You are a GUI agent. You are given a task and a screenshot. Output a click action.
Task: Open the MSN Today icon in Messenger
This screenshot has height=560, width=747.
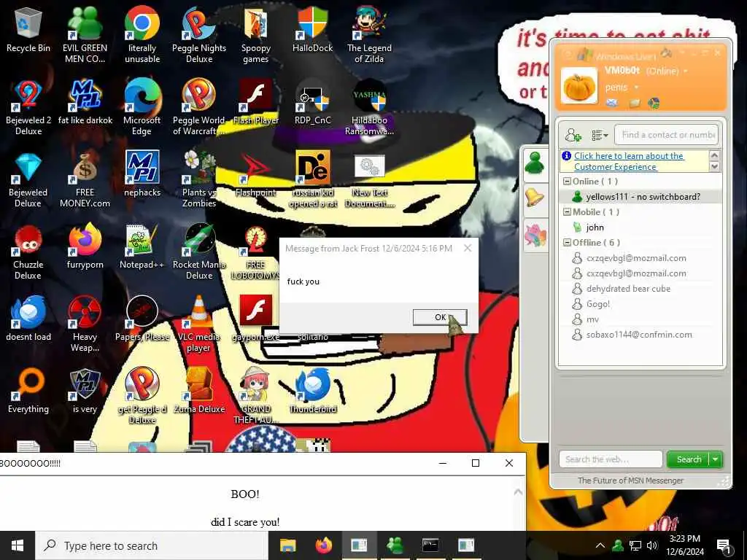(654, 103)
